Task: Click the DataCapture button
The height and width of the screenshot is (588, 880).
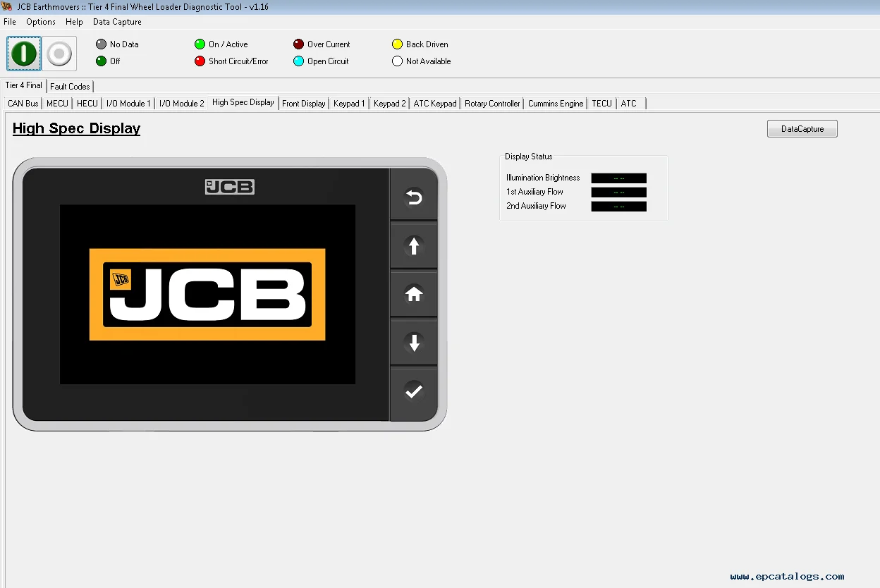Action: click(802, 128)
